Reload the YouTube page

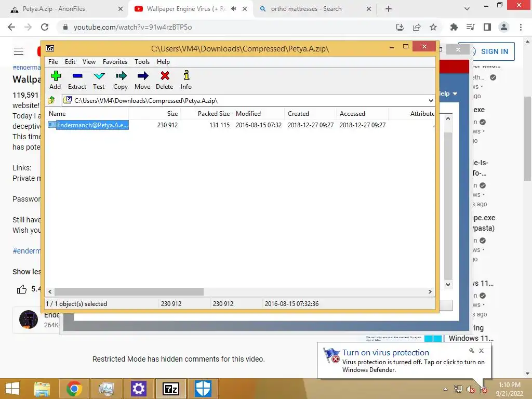pyautogui.click(x=45, y=27)
